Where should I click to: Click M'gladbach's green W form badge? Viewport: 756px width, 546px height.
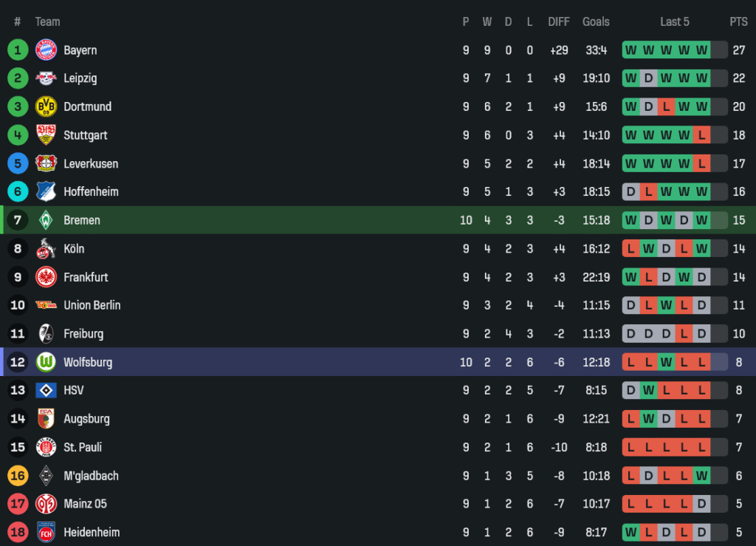click(x=701, y=476)
